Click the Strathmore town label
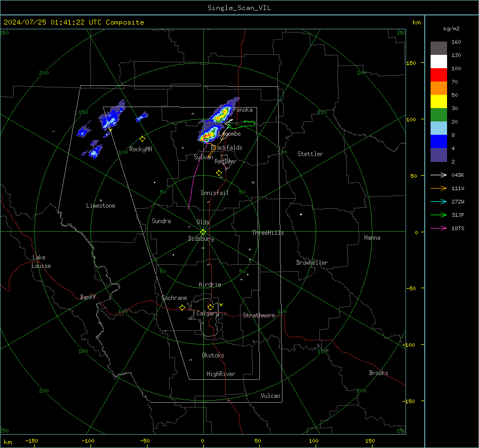The image size is (479, 448). click(259, 315)
